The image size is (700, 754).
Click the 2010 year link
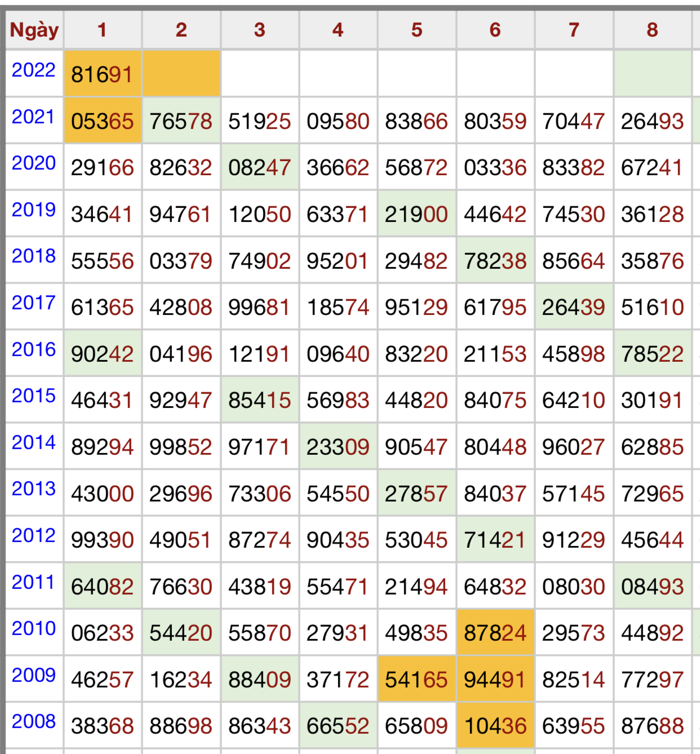tap(34, 629)
